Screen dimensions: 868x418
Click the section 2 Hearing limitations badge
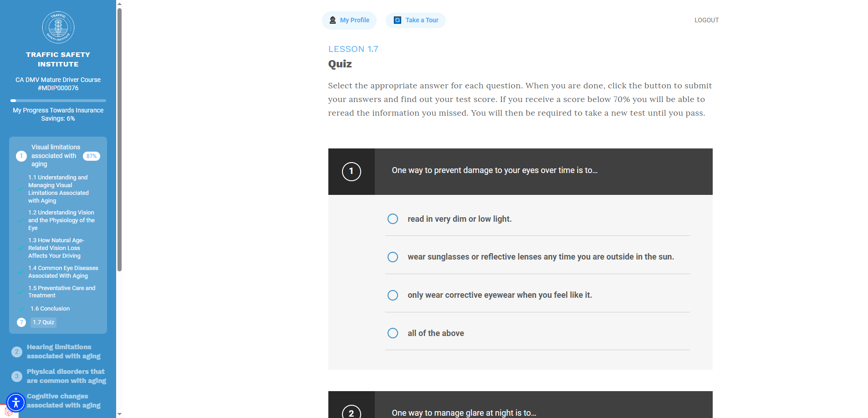click(x=17, y=352)
